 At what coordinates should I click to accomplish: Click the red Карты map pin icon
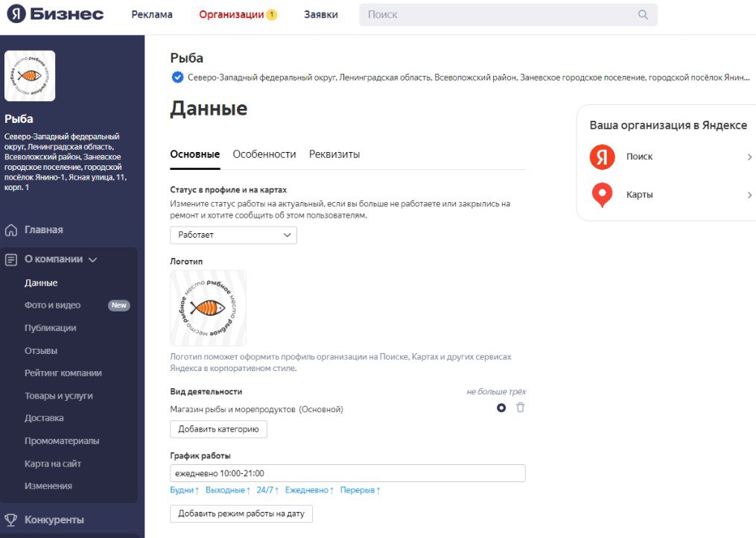pyautogui.click(x=603, y=195)
